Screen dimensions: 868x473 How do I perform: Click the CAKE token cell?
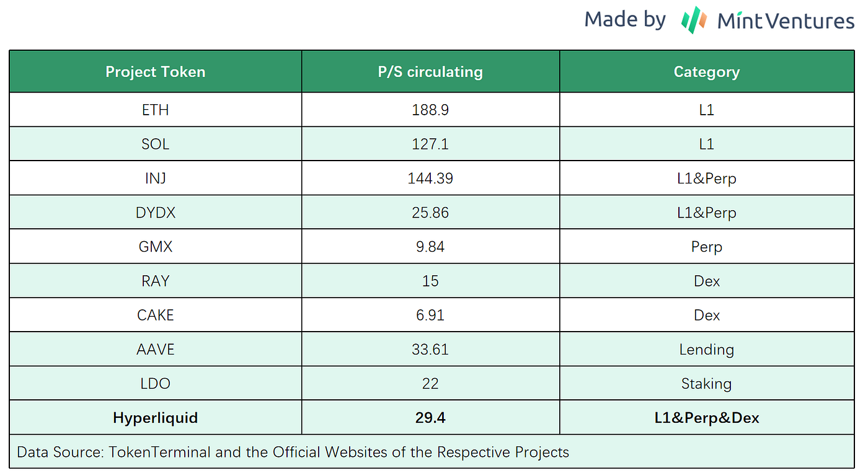click(x=156, y=315)
